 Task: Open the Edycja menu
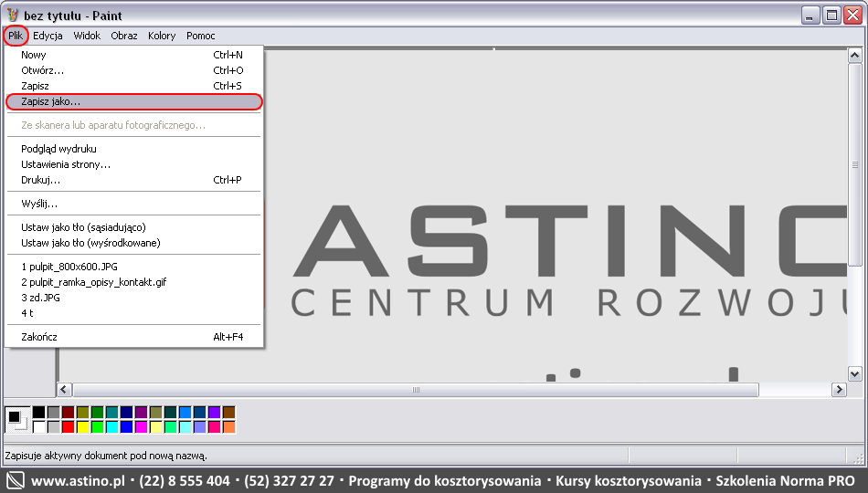click(x=48, y=36)
